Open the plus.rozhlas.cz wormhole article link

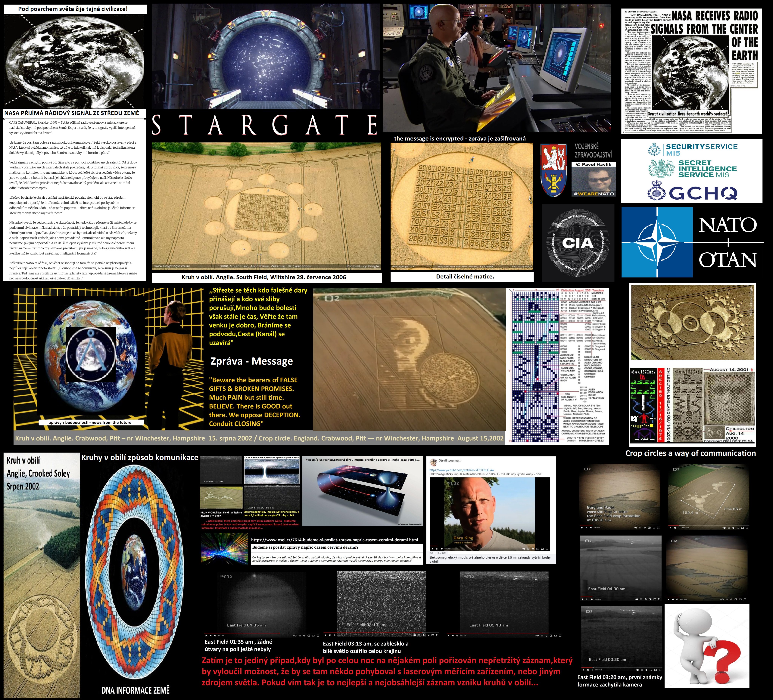point(362,459)
